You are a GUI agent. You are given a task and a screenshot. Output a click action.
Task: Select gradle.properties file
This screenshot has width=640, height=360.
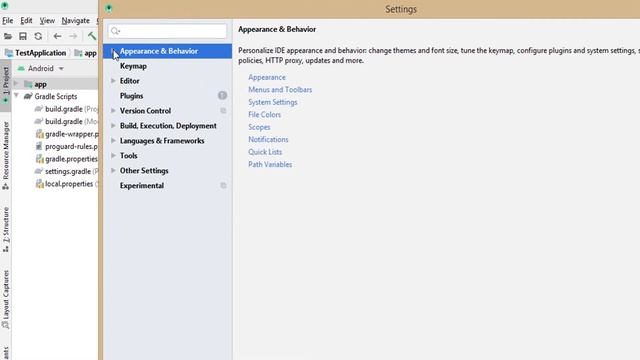(67, 159)
